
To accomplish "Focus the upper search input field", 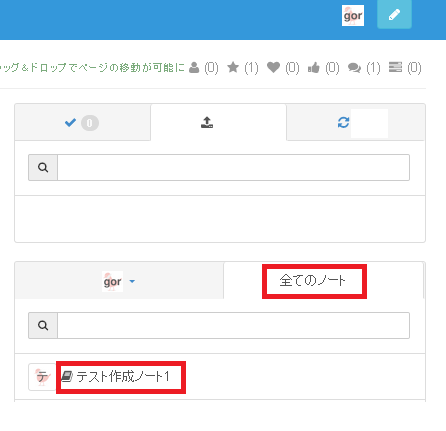I will pos(233,167).
